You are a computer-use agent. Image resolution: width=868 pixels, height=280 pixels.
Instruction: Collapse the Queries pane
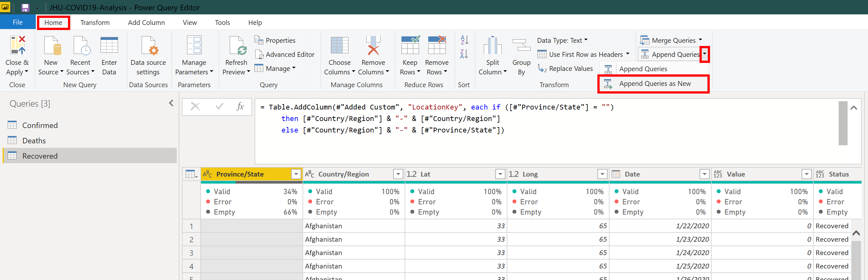click(171, 103)
